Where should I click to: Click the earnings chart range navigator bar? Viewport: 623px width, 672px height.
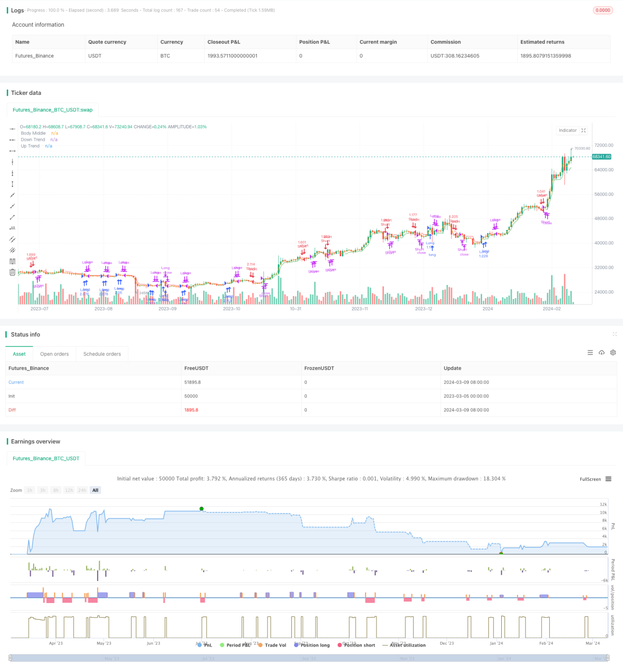pyautogui.click(x=309, y=658)
